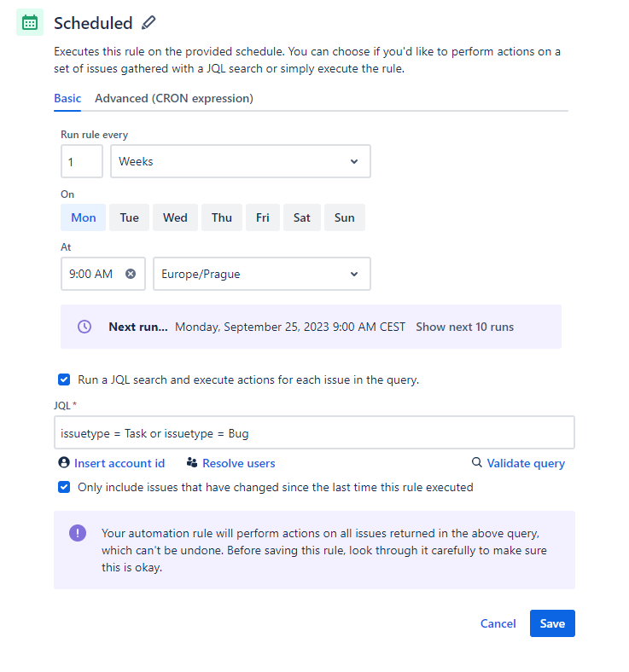Open the Europe/Prague timezone dropdown
Image resolution: width=629 pixels, height=672 pixels.
262,274
